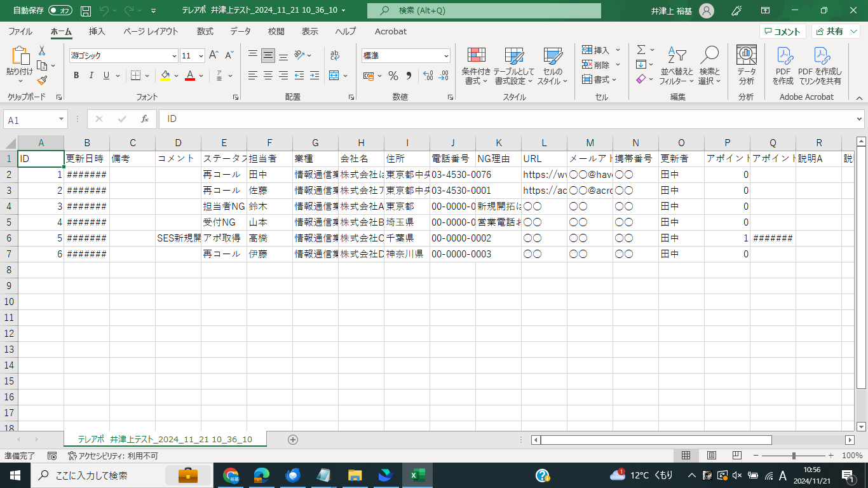The height and width of the screenshot is (488, 868).
Task: Click the insert function fx icon
Action: [x=145, y=119]
